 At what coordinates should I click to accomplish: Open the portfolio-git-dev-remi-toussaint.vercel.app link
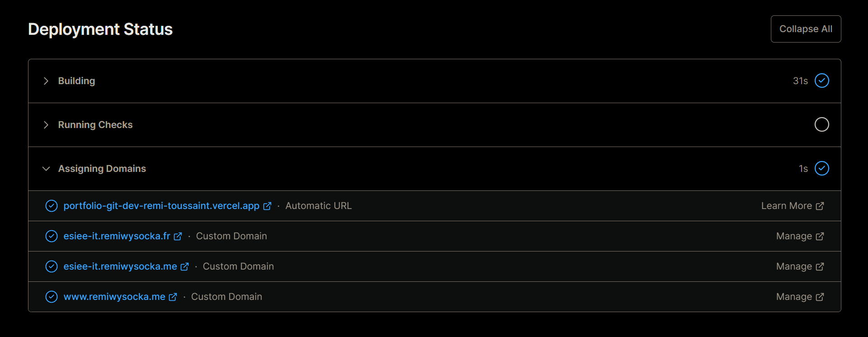(161, 206)
